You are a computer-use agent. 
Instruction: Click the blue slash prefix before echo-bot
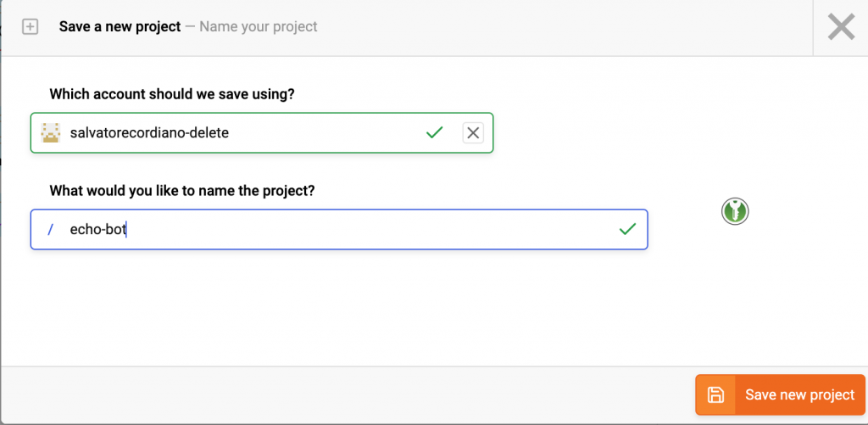click(x=50, y=229)
